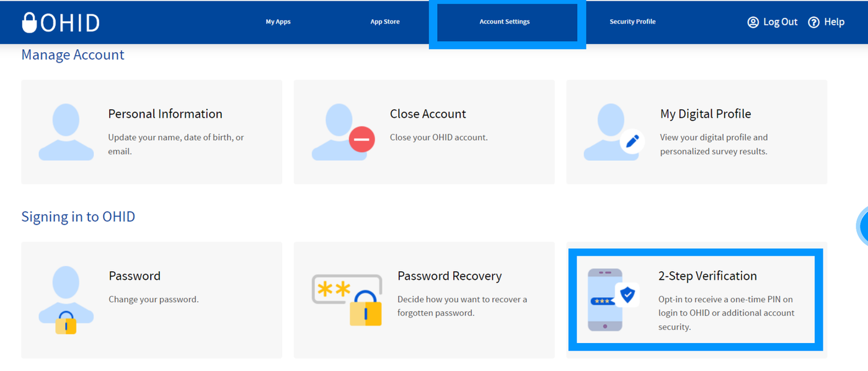Open the Personal Information card title
Image resolution: width=868 pixels, height=371 pixels.
click(x=165, y=114)
